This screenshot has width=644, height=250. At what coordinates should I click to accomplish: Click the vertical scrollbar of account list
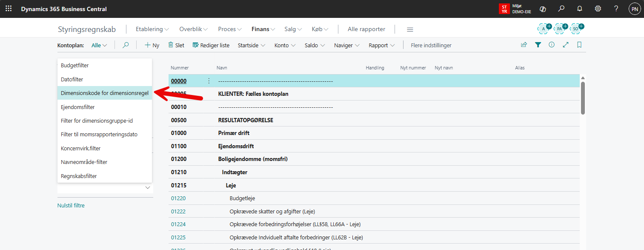point(583,98)
